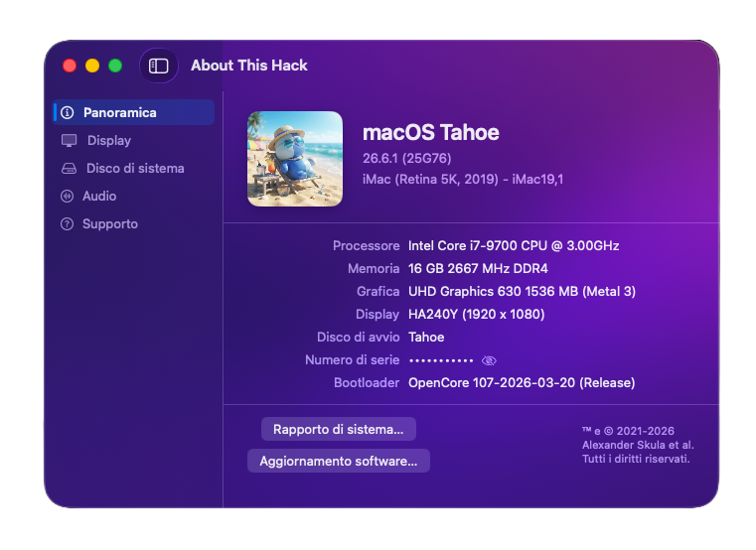Click the Processore label
This screenshot has height=550, width=756.
pos(366,246)
